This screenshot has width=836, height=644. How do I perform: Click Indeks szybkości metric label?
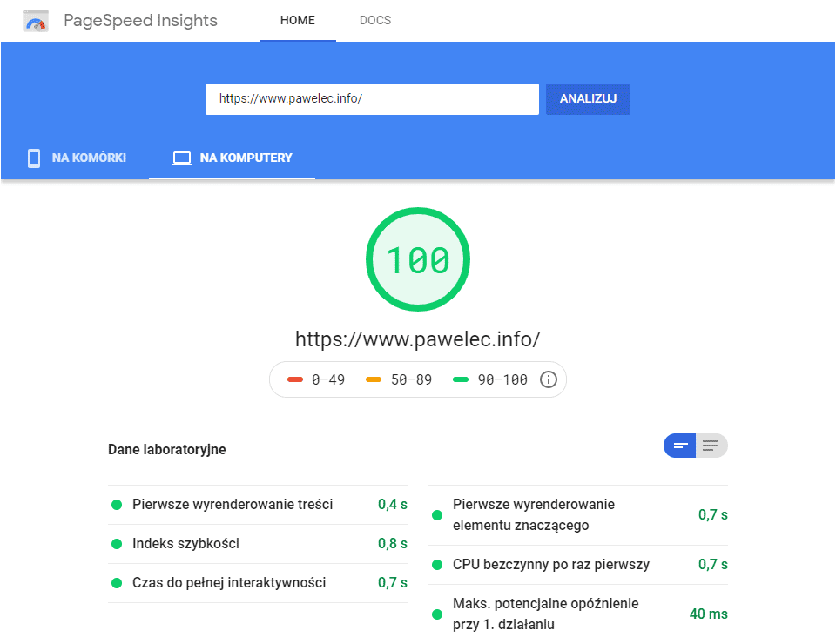click(x=185, y=544)
